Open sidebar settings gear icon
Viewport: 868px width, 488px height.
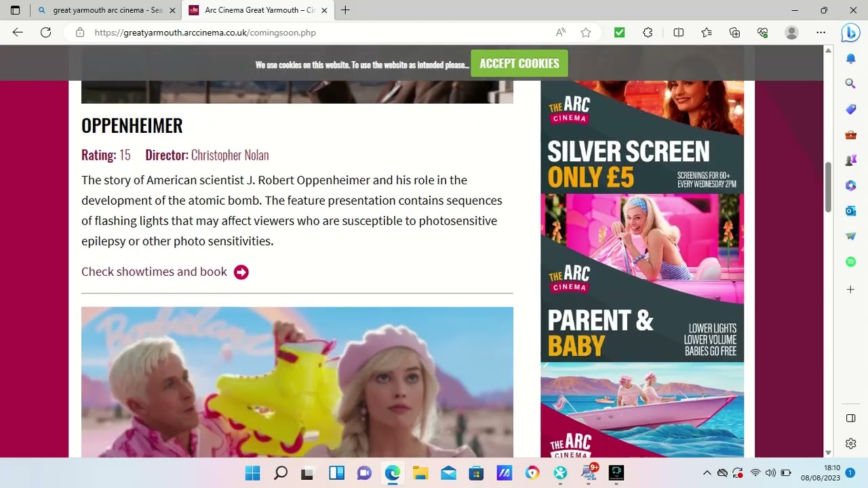click(x=850, y=444)
